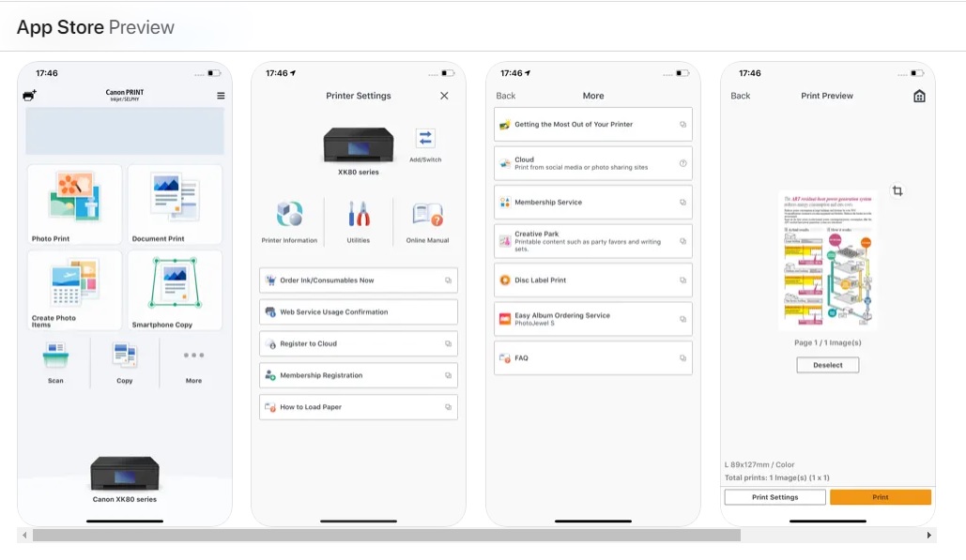Open Order Ink/Consumables Now
The image size is (966, 560).
tap(359, 280)
